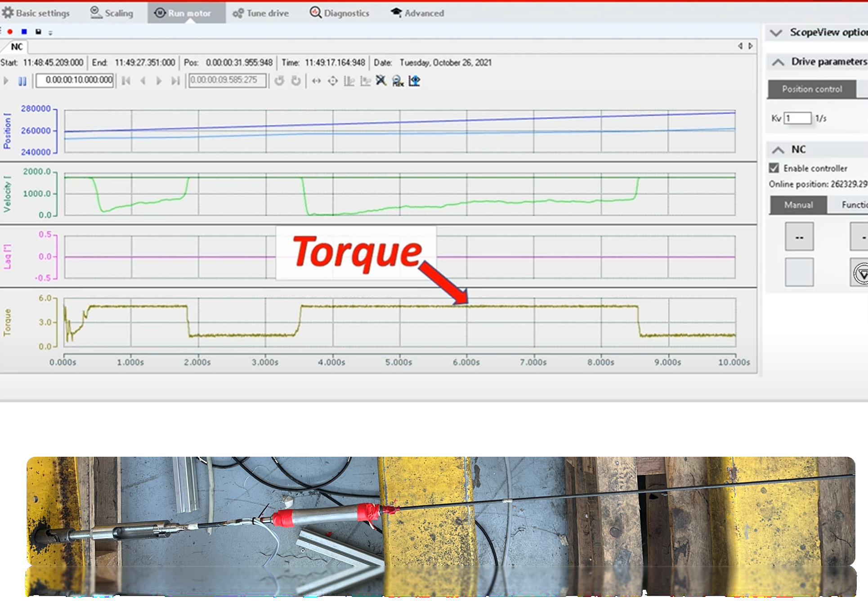Step one frame backward in scope
This screenshot has width=868, height=601.
pos(143,81)
